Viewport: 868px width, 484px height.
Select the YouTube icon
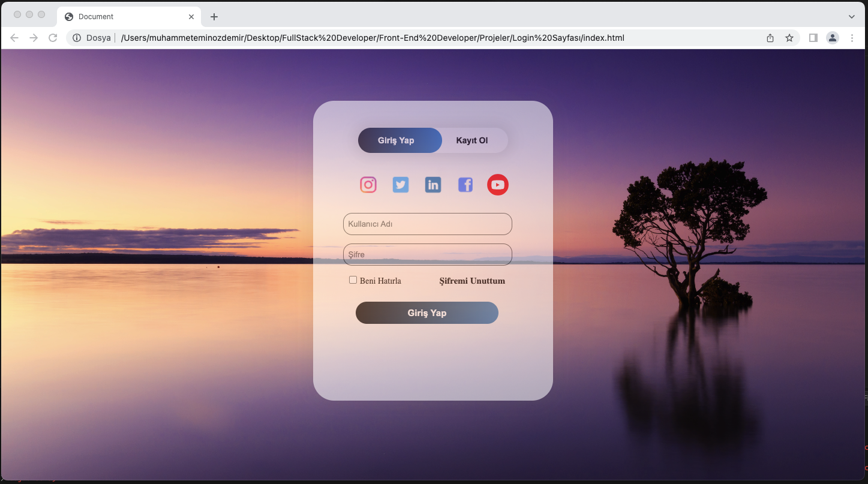(497, 184)
